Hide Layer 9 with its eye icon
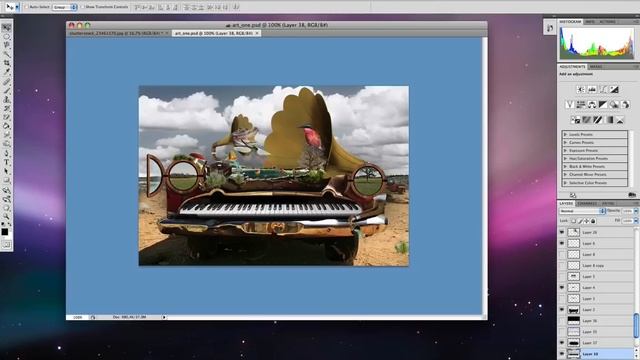The height and width of the screenshot is (360, 640). pos(562,243)
